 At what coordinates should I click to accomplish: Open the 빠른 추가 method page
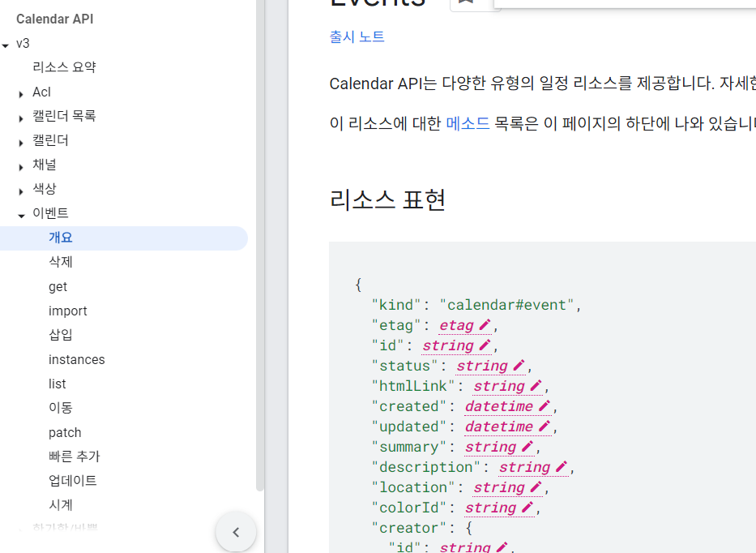coord(75,457)
